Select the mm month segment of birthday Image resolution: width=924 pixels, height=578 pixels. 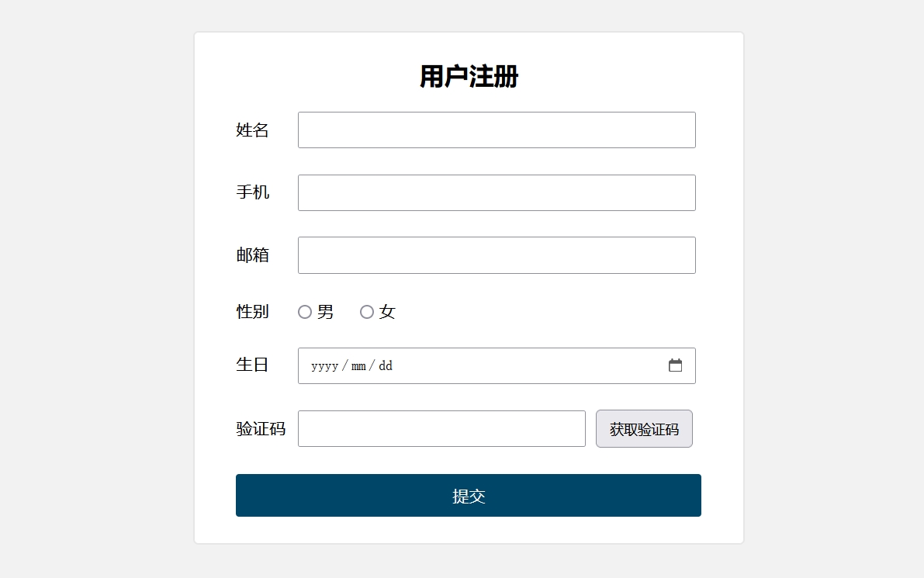click(358, 366)
